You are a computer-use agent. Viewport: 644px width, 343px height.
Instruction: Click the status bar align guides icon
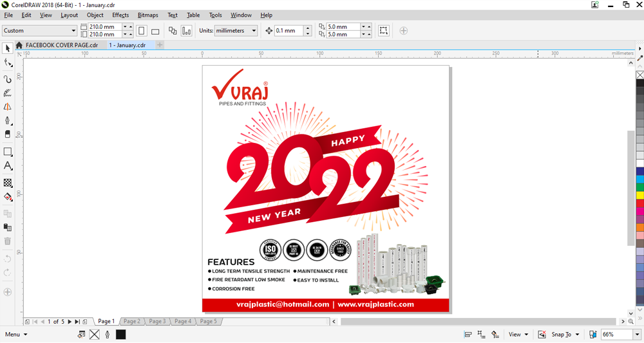[x=468, y=335]
